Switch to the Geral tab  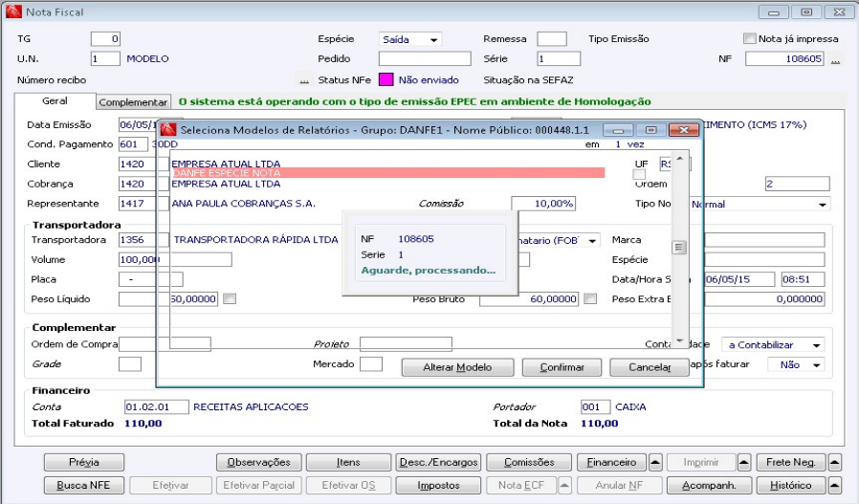click(55, 101)
